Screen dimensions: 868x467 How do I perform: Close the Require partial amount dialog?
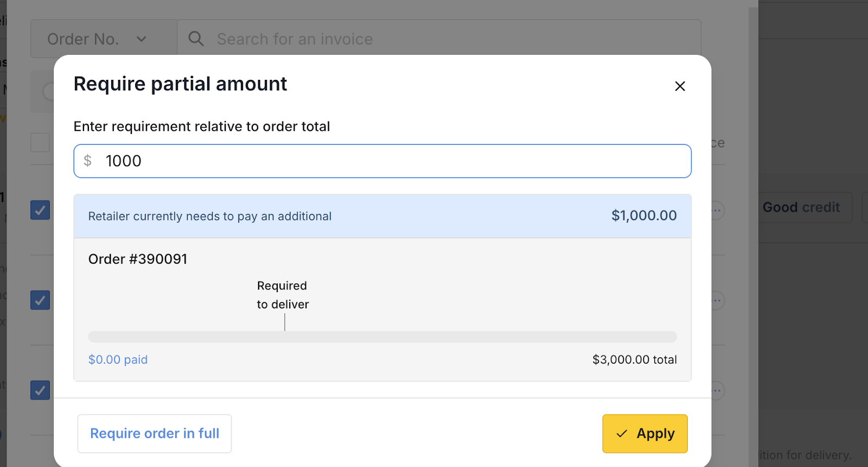[x=680, y=86]
